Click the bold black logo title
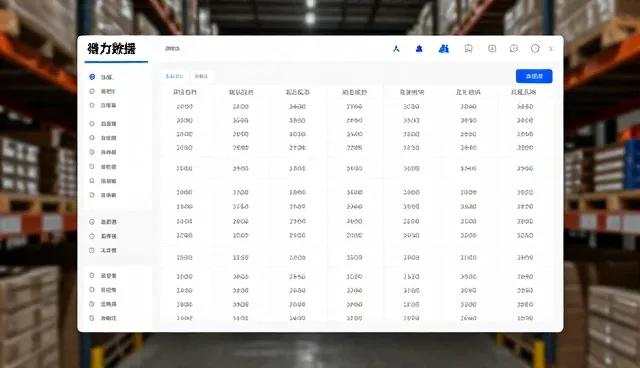The image size is (640, 368). (x=111, y=49)
